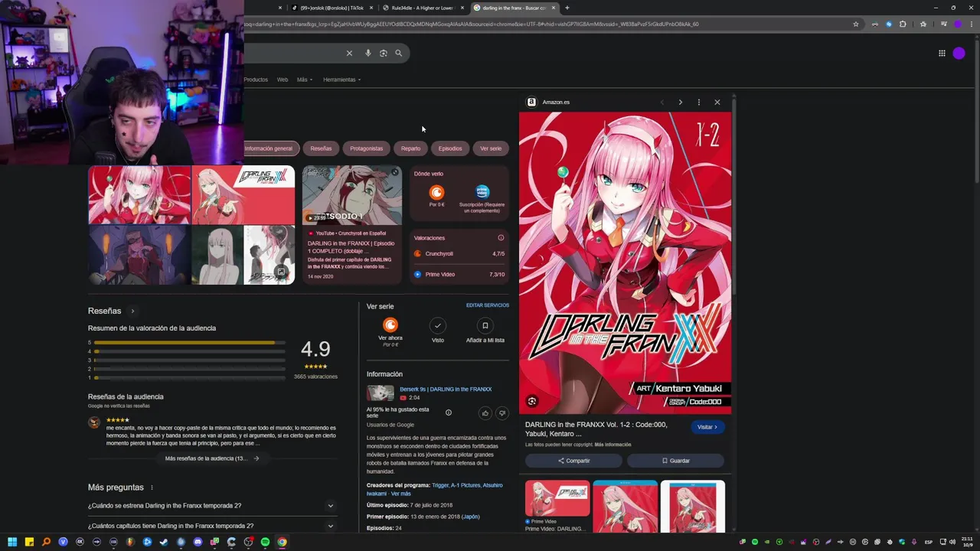
Task: Open the Prime Video related image thumbnail
Action: pos(557,498)
